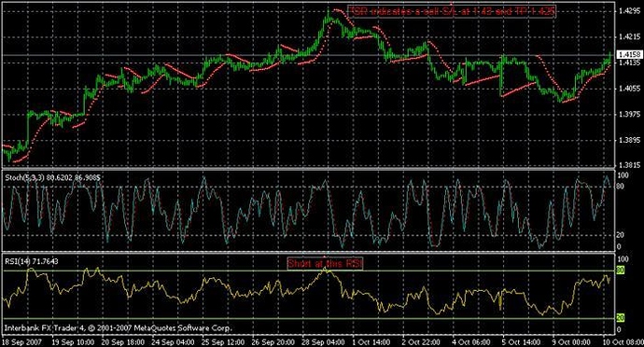Click the '2 Oct 22:00' time label
Viewport: 644px width, 347px height.
[x=421, y=341]
